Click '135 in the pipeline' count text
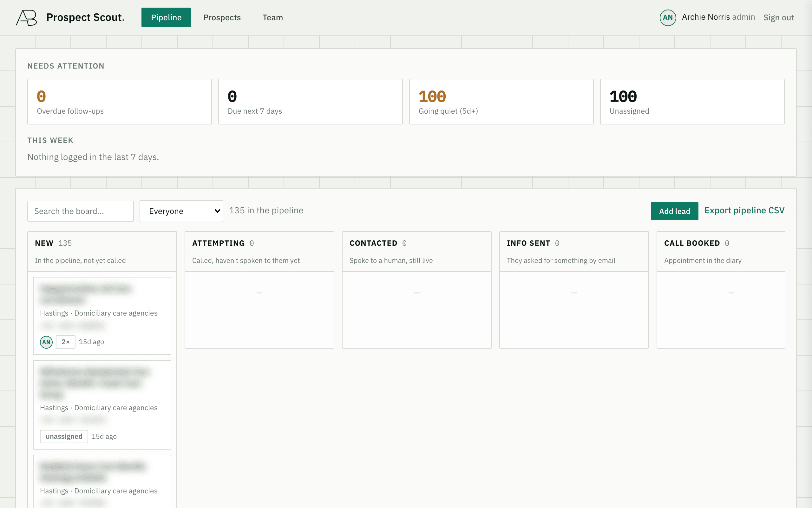Image resolution: width=812 pixels, height=508 pixels. [x=266, y=210]
